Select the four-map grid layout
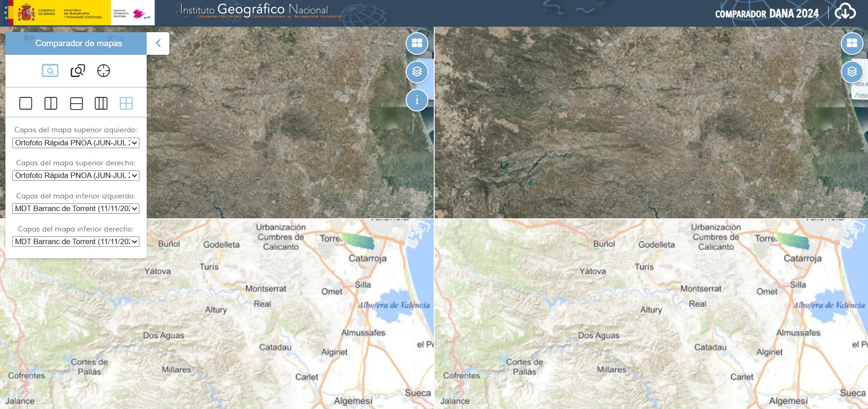Image resolution: width=868 pixels, height=409 pixels. (126, 103)
